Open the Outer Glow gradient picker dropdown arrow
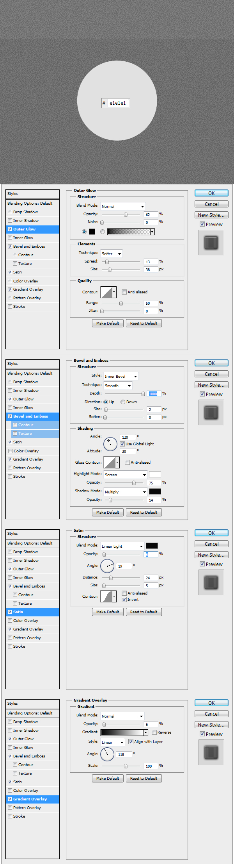Image resolution: width=234 pixels, height=868 pixels. tap(152, 232)
